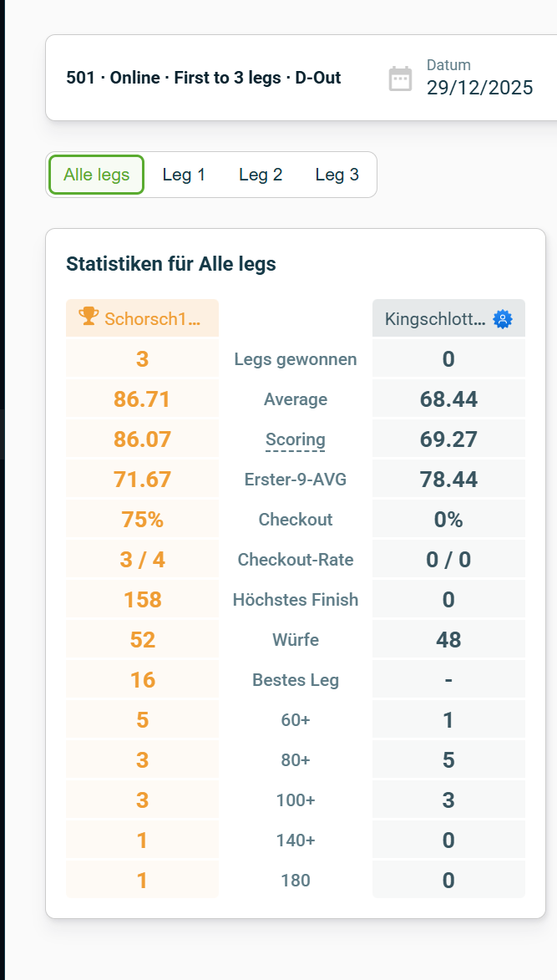
Task: View the Leg 2 tab
Action: click(x=261, y=175)
